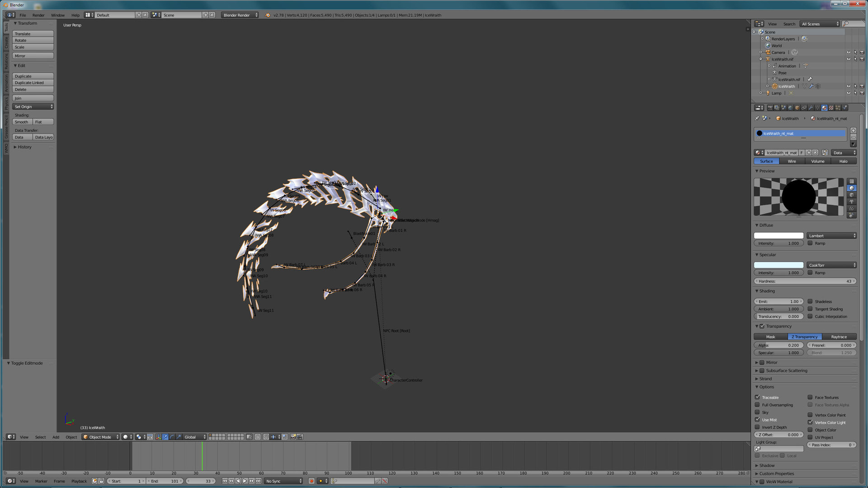
Task: Uncheck the Traceable option
Action: point(757,397)
